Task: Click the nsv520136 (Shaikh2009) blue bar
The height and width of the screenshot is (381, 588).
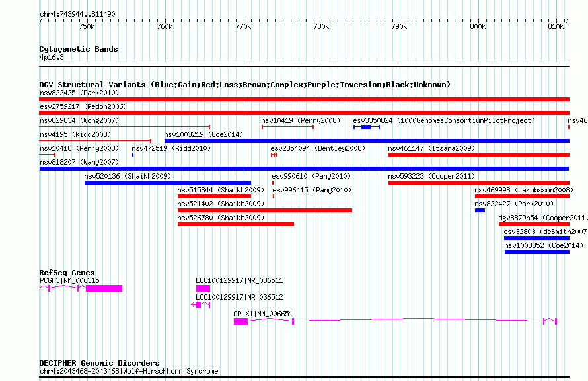Action: (x=168, y=183)
